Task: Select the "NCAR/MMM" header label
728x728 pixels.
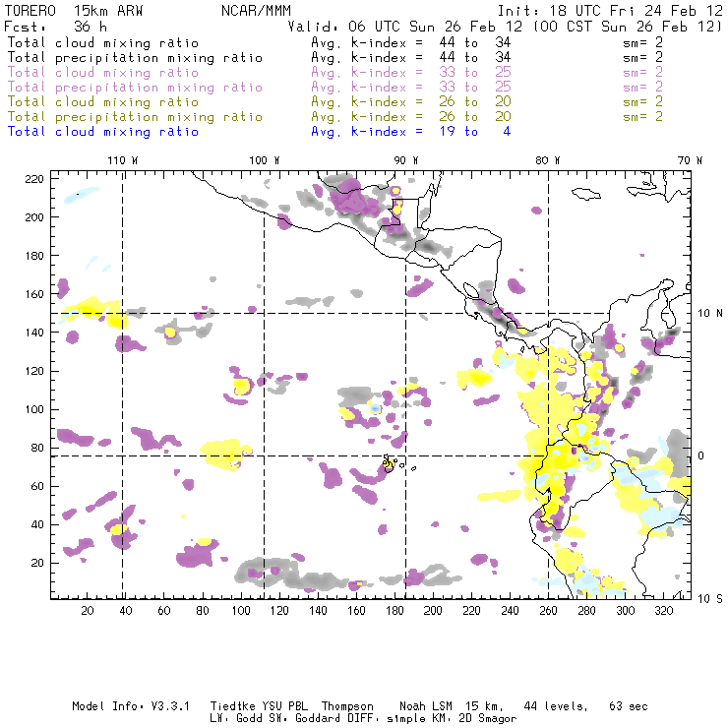Action: (x=257, y=11)
